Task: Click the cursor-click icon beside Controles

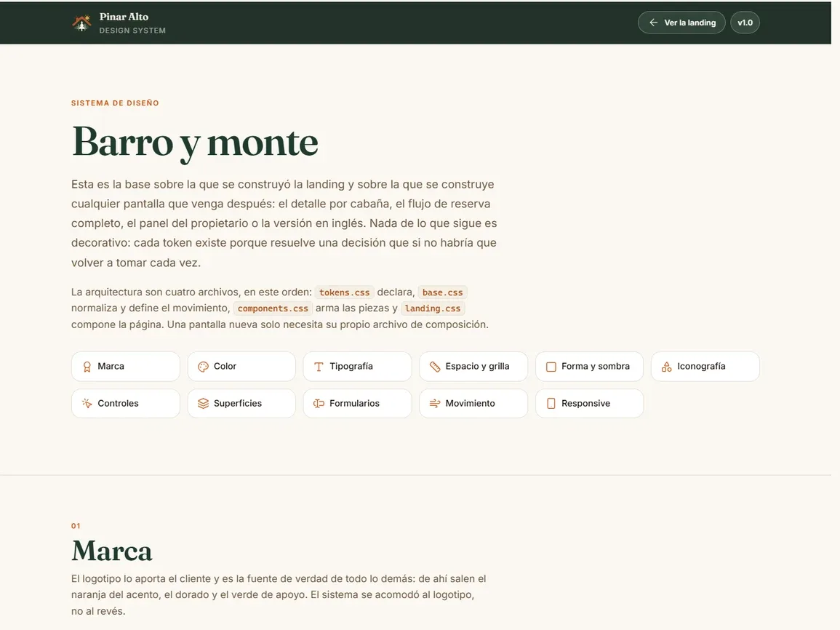Action: (87, 404)
